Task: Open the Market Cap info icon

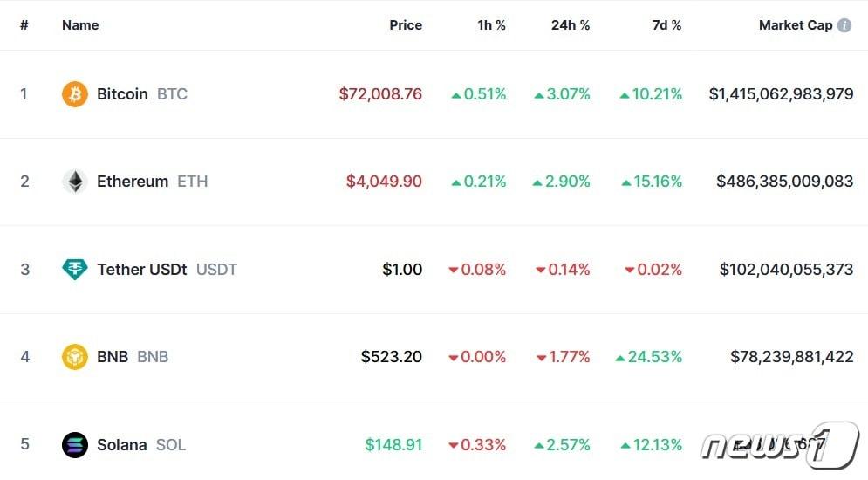Action: [x=844, y=25]
